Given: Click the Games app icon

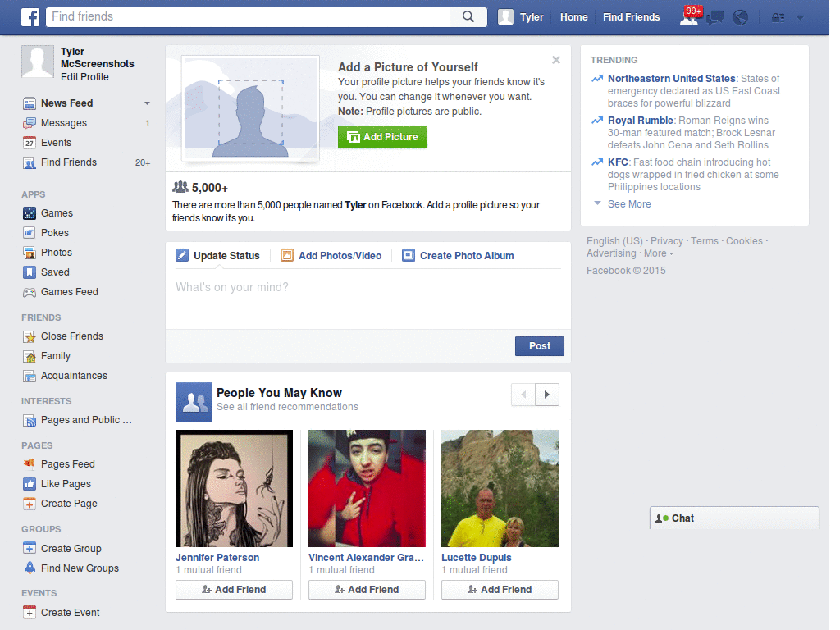Looking at the screenshot, I should 30,213.
